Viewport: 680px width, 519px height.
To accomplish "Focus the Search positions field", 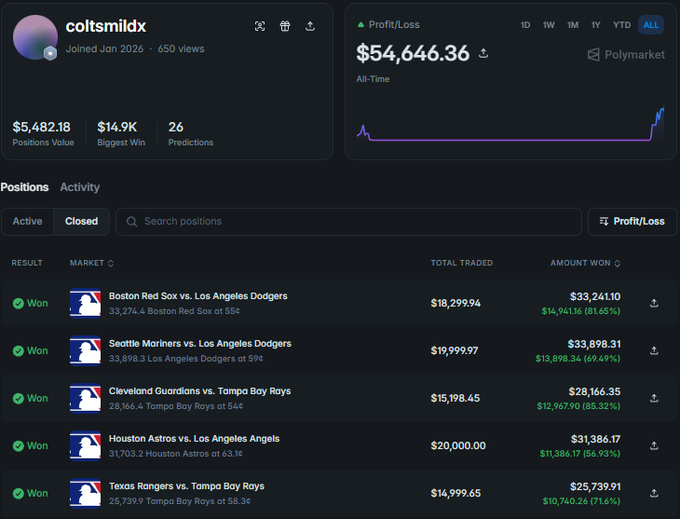I will [349, 222].
